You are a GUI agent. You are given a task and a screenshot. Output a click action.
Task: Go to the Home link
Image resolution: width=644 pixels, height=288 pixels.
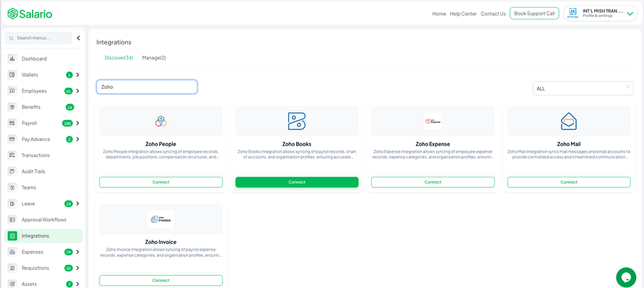click(439, 14)
